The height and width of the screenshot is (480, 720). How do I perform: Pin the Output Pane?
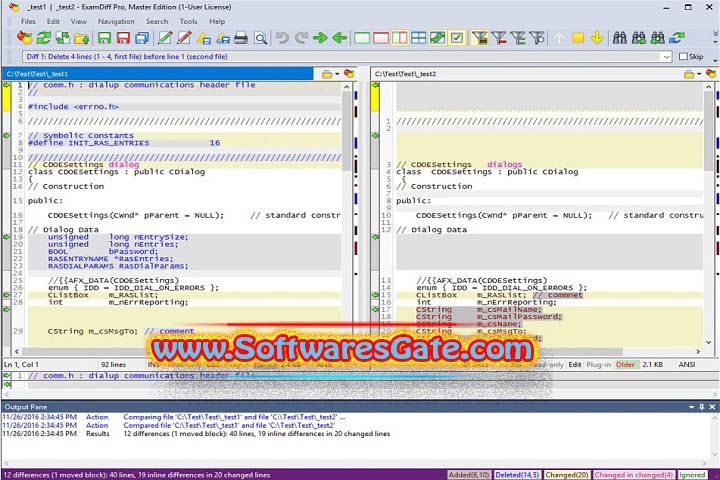pyautogui.click(x=702, y=407)
